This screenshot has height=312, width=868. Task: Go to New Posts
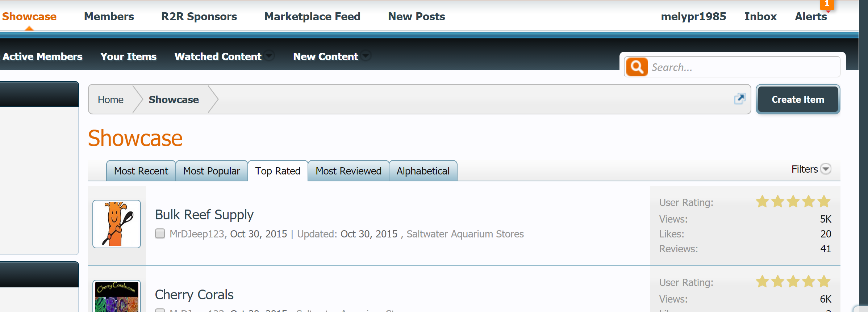click(417, 16)
